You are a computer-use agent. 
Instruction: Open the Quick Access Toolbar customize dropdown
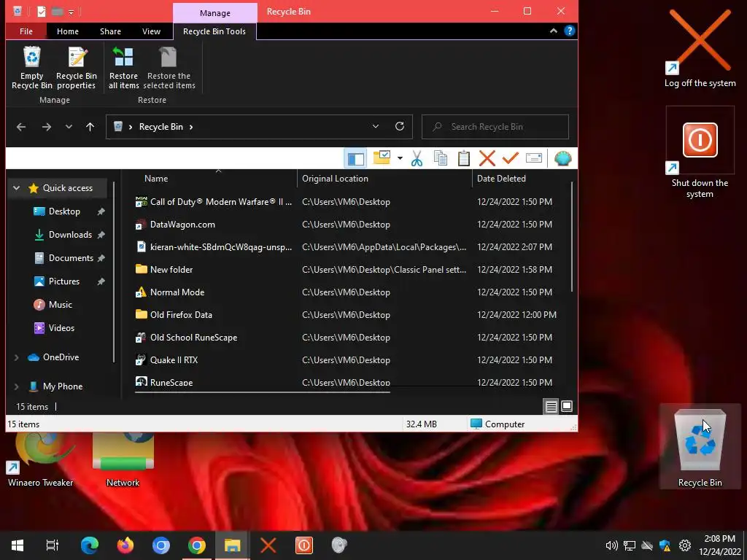(71, 12)
